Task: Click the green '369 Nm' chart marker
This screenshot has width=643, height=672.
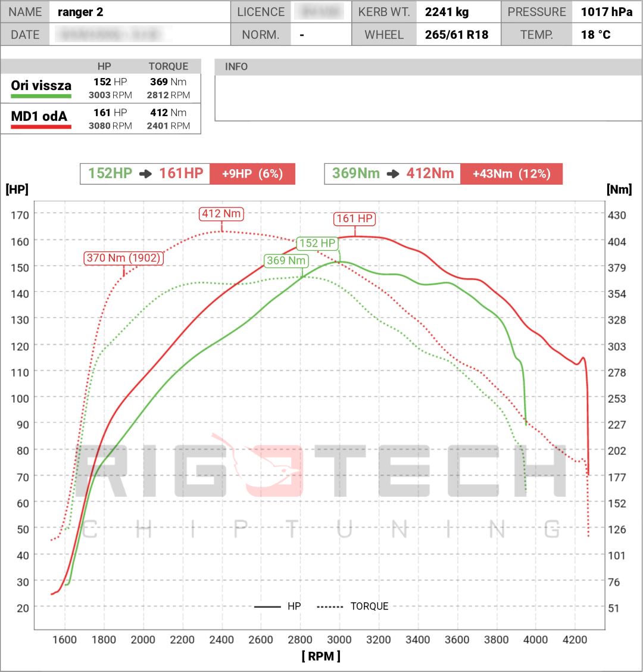Action: (x=286, y=260)
